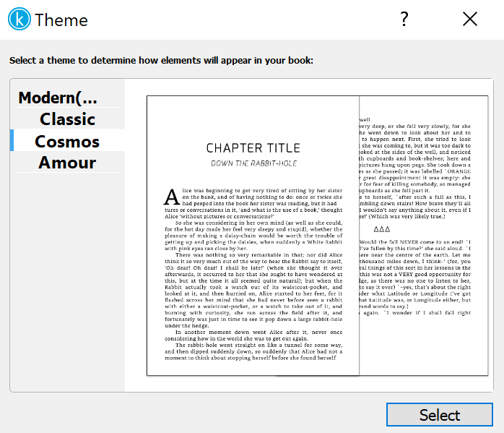Confirm the theme with the Select button
Image resolution: width=504 pixels, height=433 pixels.
440,415
